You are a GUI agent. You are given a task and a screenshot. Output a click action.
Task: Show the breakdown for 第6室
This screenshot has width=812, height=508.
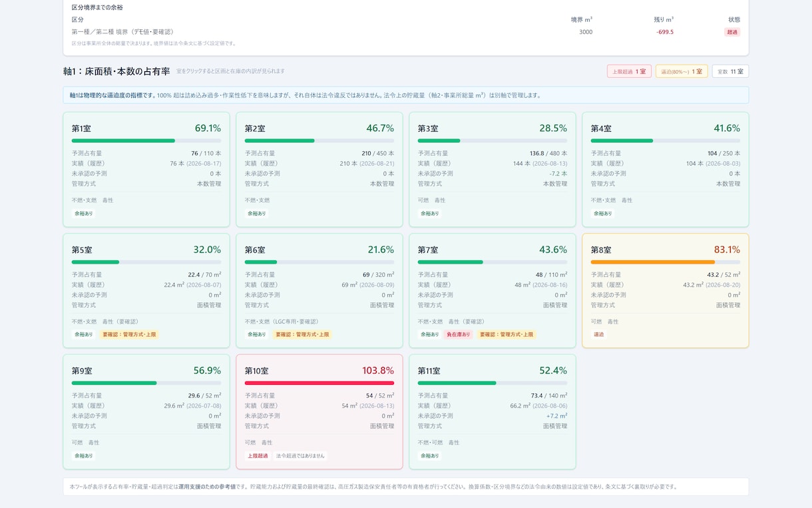(319, 290)
